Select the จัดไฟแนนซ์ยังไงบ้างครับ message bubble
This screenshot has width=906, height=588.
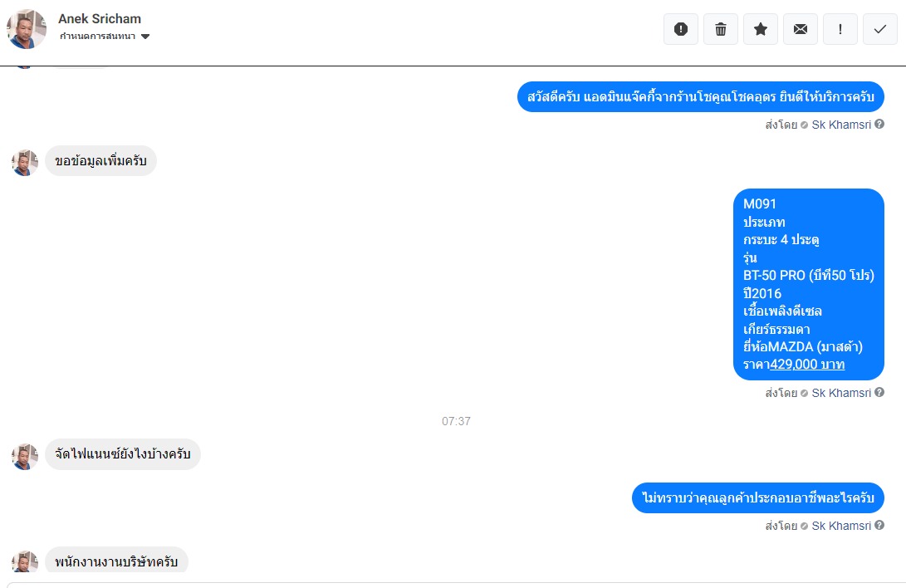(x=123, y=454)
